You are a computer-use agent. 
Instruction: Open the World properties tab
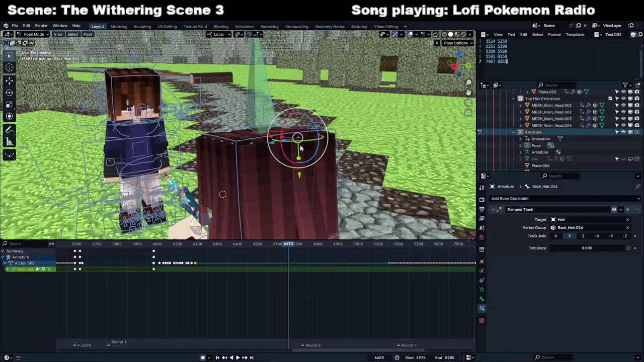481,237
